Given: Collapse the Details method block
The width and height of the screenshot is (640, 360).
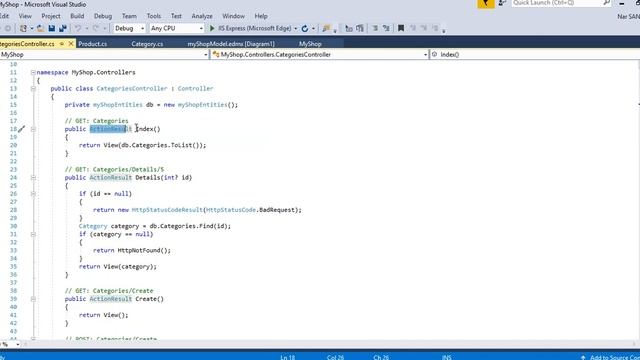Looking at the screenshot, I should (33, 178).
